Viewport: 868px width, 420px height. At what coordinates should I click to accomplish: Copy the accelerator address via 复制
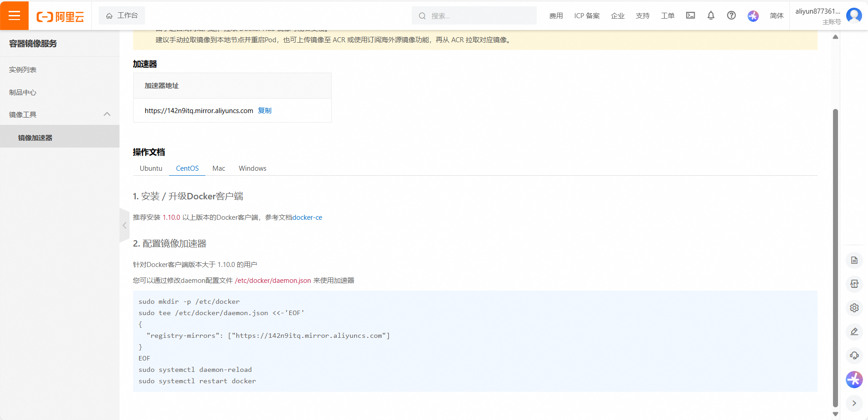[264, 110]
